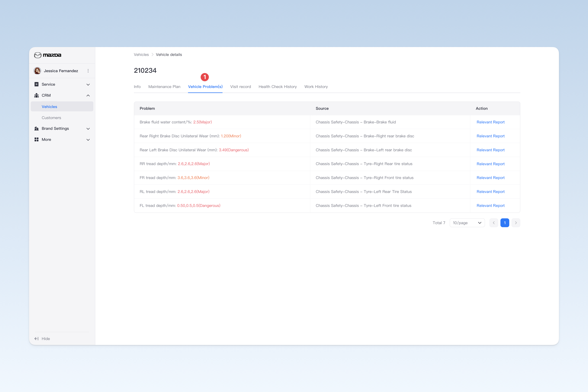Screen dimensions: 588x392
Task: Expand the Service menu chevron
Action: 88,84
